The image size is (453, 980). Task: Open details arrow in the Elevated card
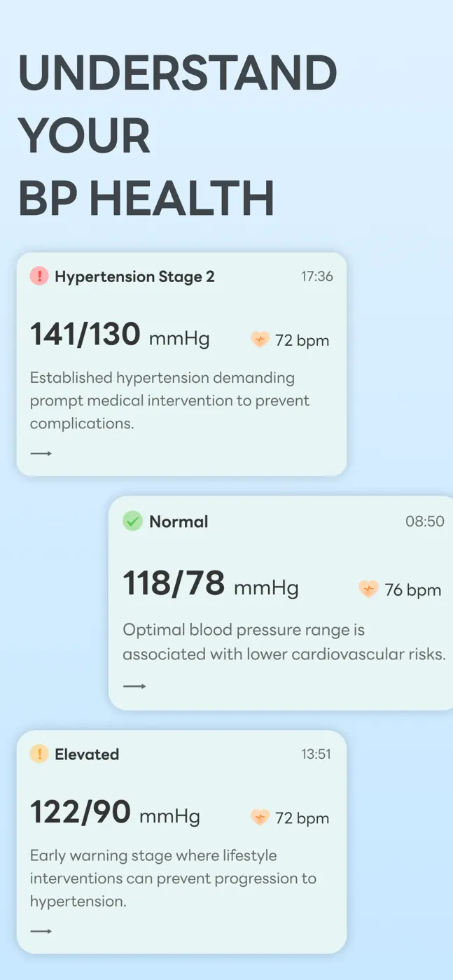pyautogui.click(x=41, y=931)
